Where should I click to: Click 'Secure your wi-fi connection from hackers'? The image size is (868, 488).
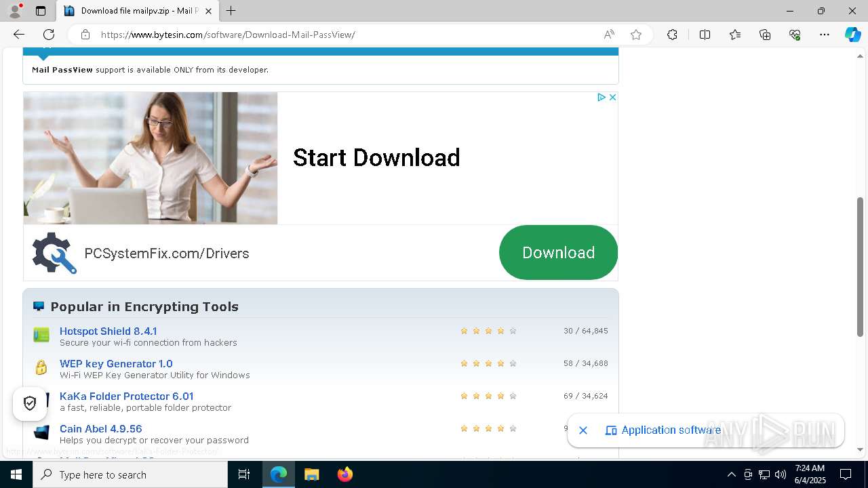[149, 343]
